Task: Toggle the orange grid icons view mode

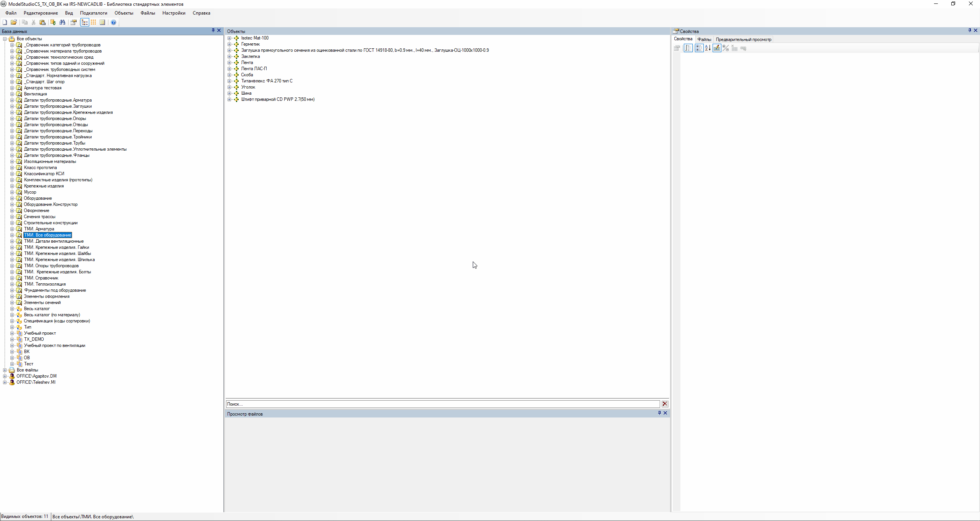Action: tap(93, 22)
